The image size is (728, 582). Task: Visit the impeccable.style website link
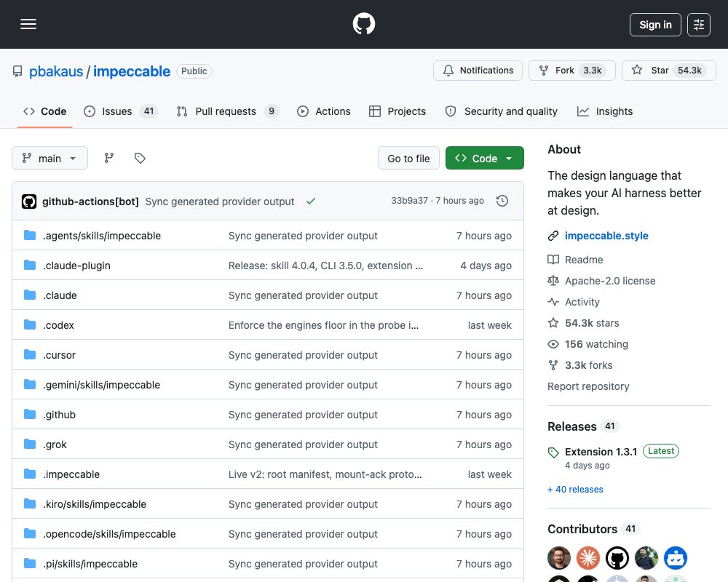click(x=606, y=236)
